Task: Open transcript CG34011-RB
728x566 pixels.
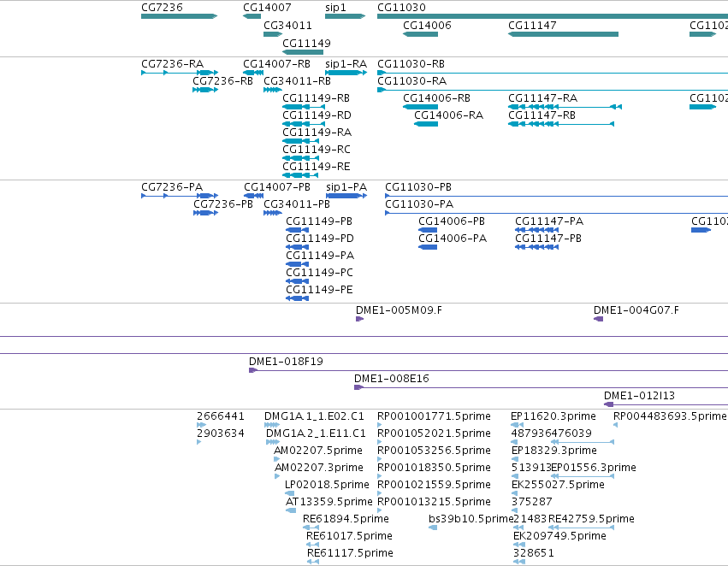Action: 273,90
